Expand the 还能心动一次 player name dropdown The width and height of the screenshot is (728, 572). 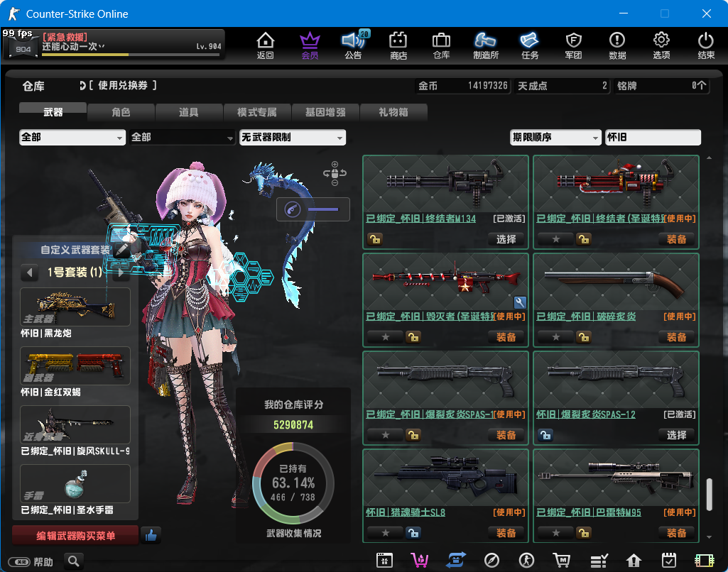click(102, 46)
